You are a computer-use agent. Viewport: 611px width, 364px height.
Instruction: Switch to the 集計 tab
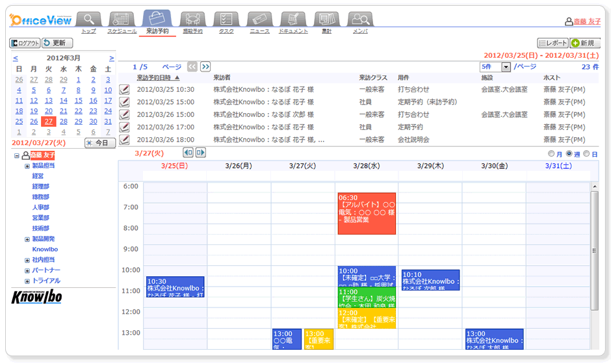click(x=326, y=31)
